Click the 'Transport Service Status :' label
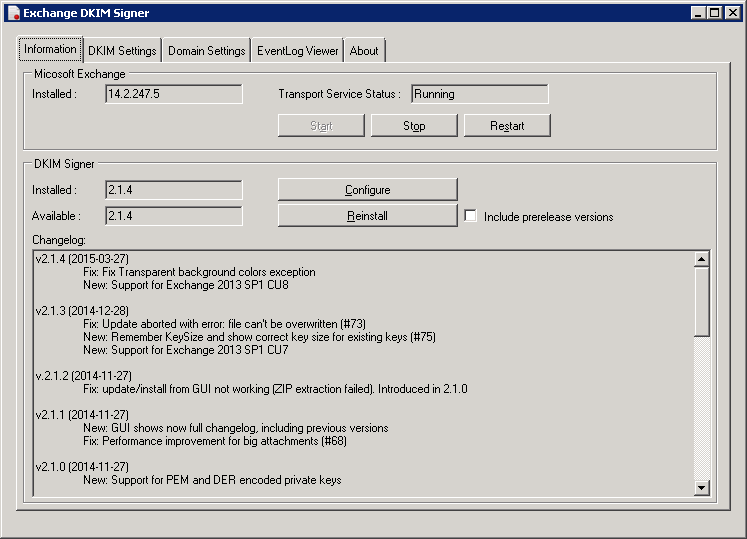747x539 pixels. tap(339, 94)
